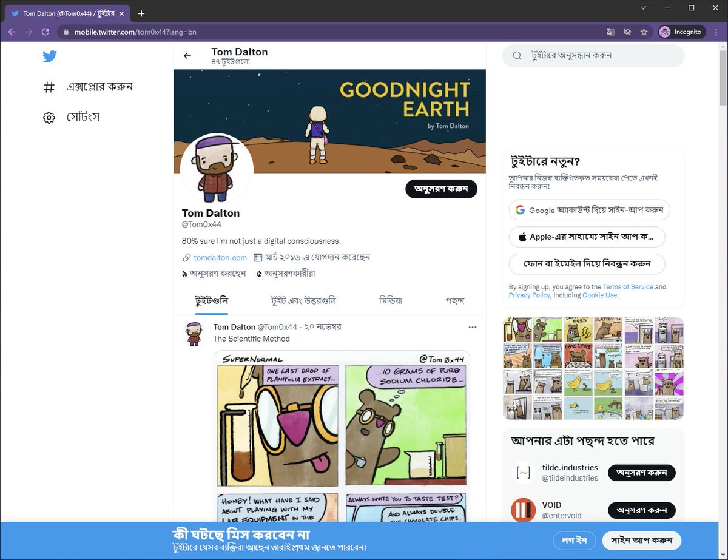The height and width of the screenshot is (560, 728).
Task: Click @entervoid handle
Action: click(562, 516)
